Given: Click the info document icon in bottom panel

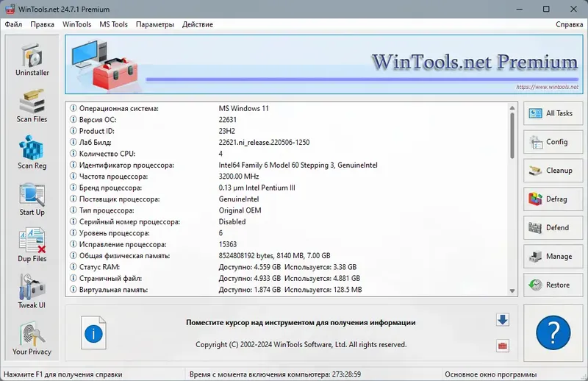Looking at the screenshot, I should [93, 332].
